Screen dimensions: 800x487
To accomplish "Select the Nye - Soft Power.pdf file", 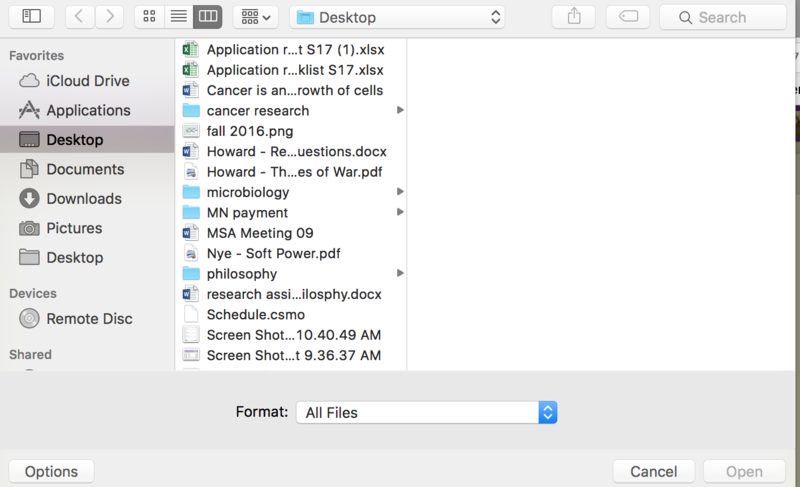I will tap(273, 253).
